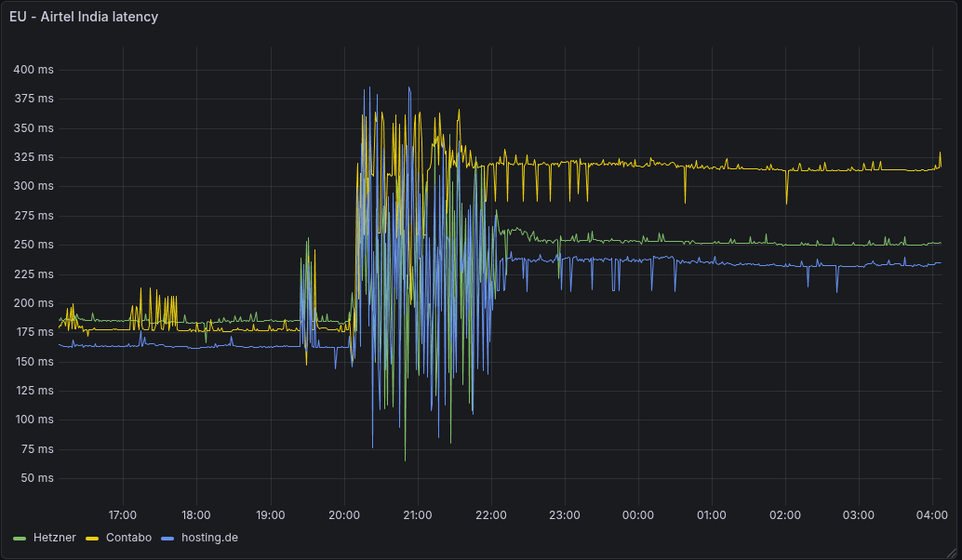The width and height of the screenshot is (962, 560).
Task: Select the 00:00 x-axis time label
Action: 637,514
